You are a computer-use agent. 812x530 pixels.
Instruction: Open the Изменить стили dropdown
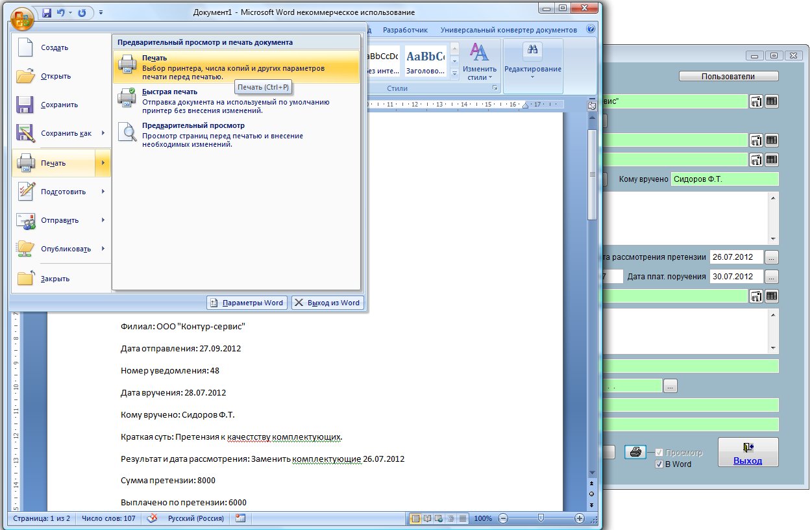tap(480, 62)
